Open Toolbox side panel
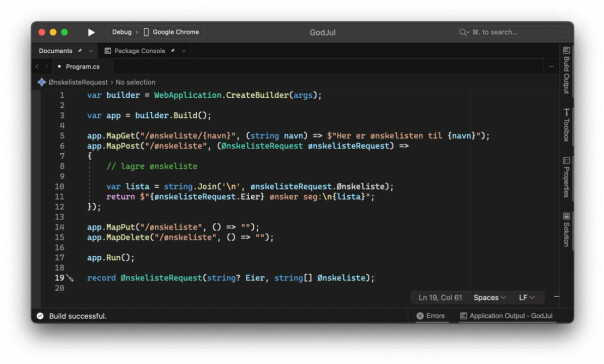This screenshot has height=364, width=604. point(566,125)
